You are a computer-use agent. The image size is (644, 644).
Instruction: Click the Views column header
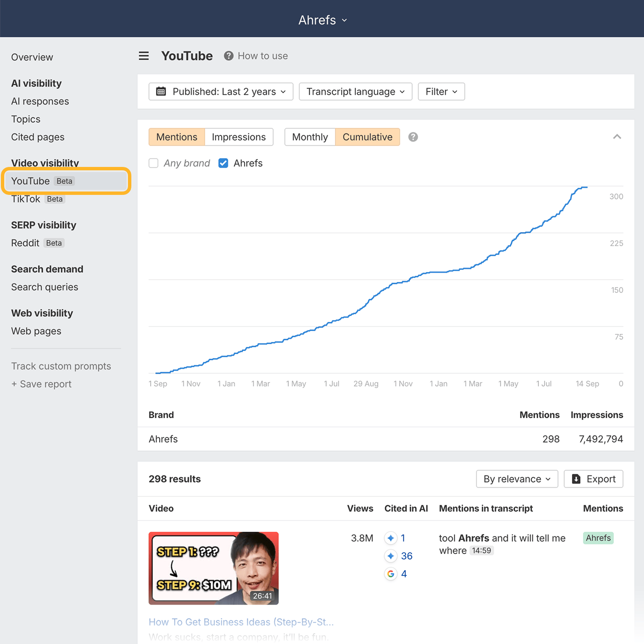pos(360,508)
